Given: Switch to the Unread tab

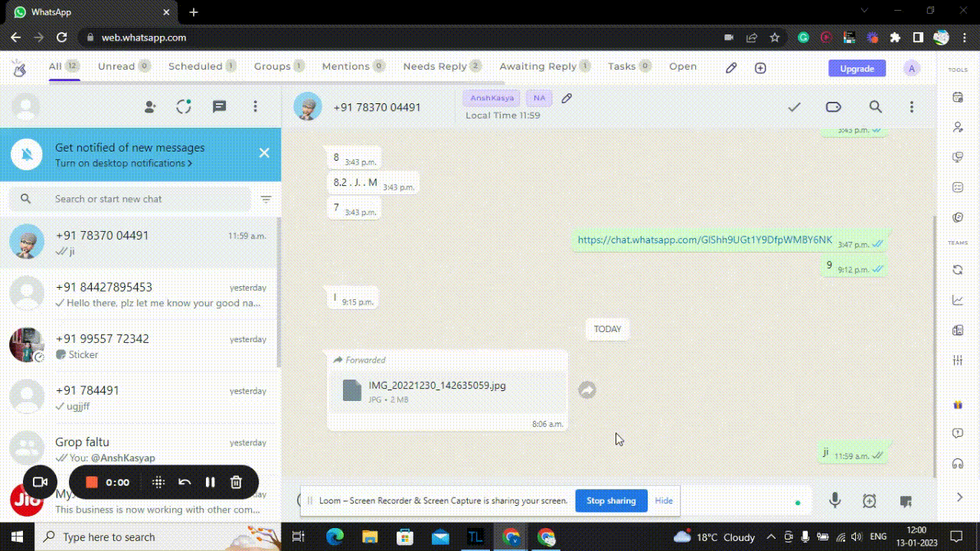Looking at the screenshot, I should click(x=124, y=67).
